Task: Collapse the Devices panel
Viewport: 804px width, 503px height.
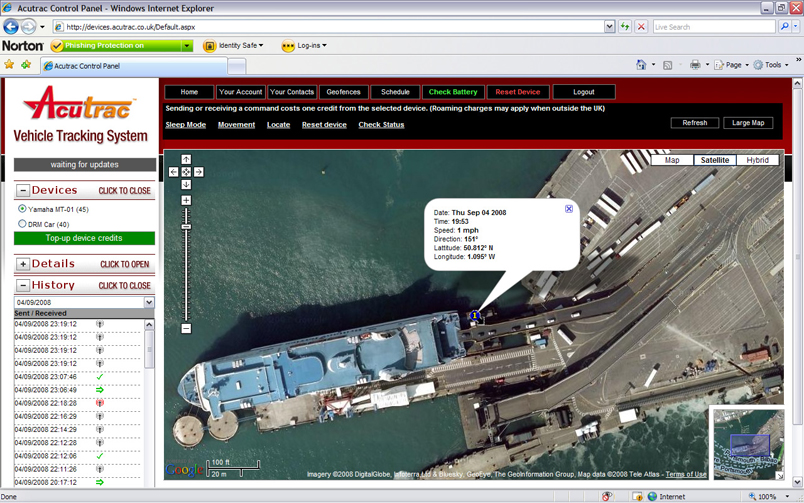Action: 23,190
